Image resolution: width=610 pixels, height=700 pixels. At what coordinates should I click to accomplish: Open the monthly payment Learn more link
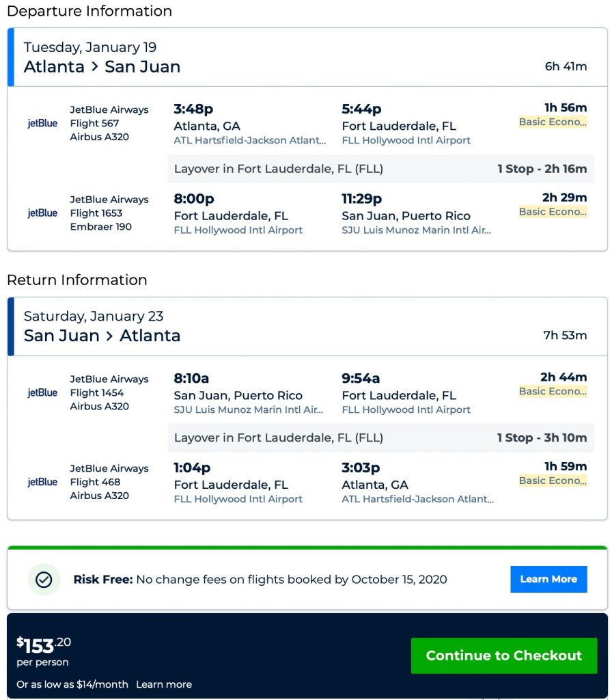click(164, 684)
